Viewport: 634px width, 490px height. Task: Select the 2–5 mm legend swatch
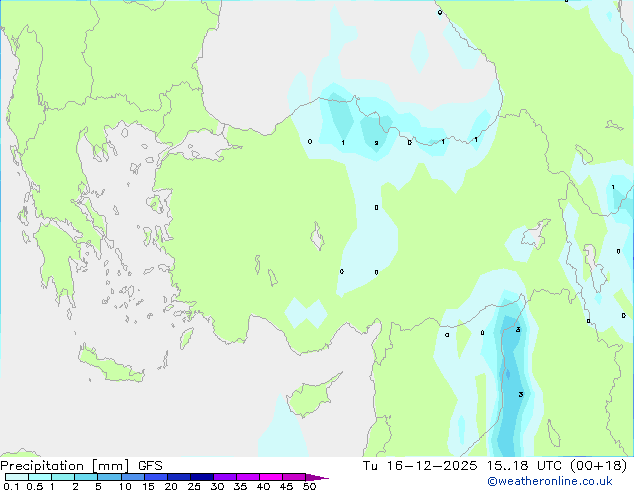click(x=86, y=477)
